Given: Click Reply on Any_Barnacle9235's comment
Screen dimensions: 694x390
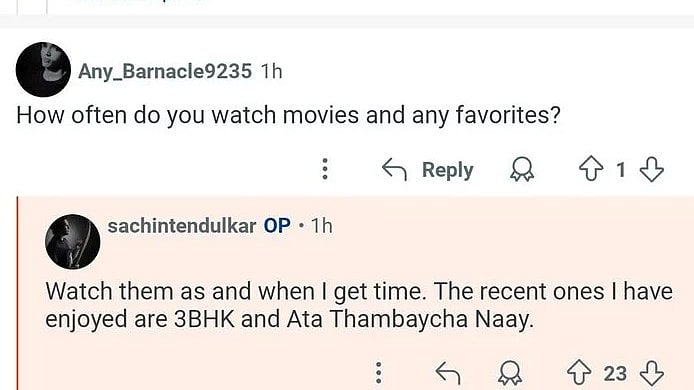Looking at the screenshot, I should click(447, 170).
